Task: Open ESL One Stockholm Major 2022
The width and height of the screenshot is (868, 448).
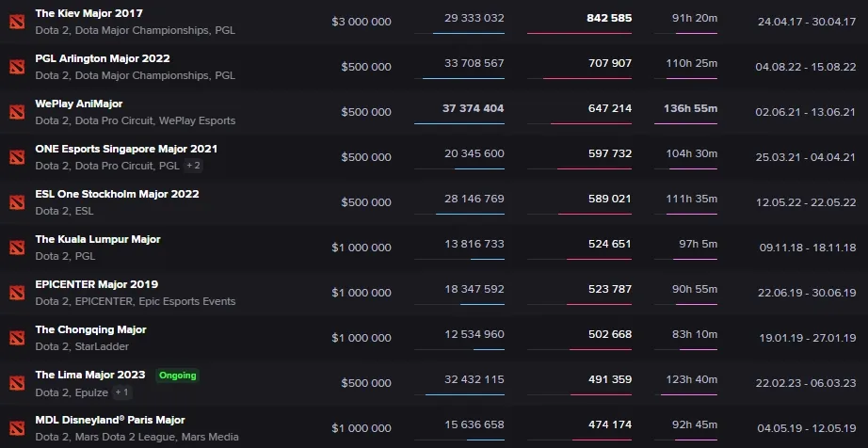Action: click(118, 194)
